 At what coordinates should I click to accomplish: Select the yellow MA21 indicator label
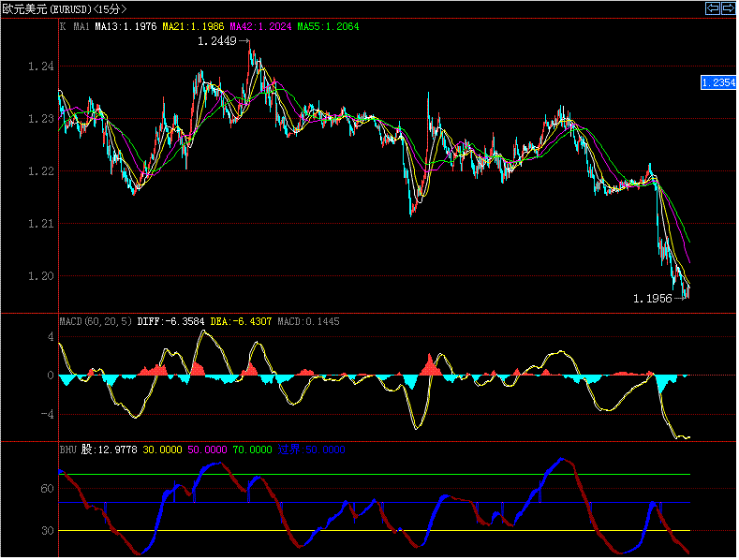193,27
